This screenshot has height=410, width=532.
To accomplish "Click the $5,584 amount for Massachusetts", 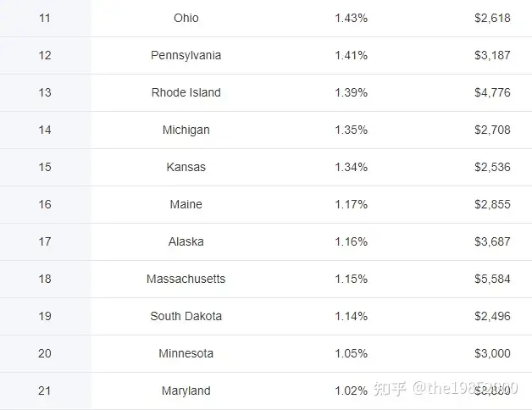I will tap(492, 279).
